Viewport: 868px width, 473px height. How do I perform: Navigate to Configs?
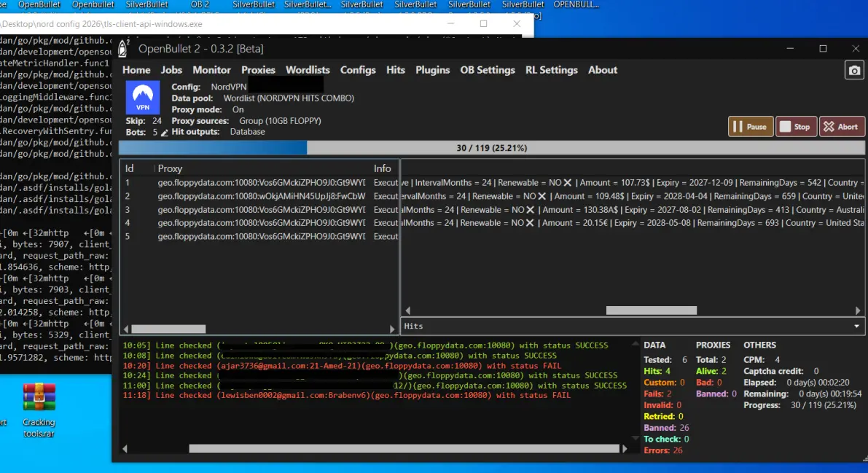click(x=358, y=70)
